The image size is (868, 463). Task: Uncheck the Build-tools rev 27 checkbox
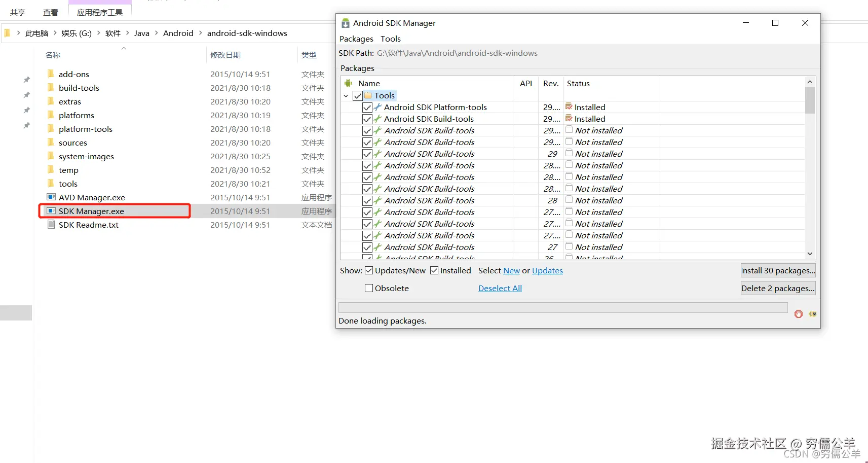pos(367,247)
